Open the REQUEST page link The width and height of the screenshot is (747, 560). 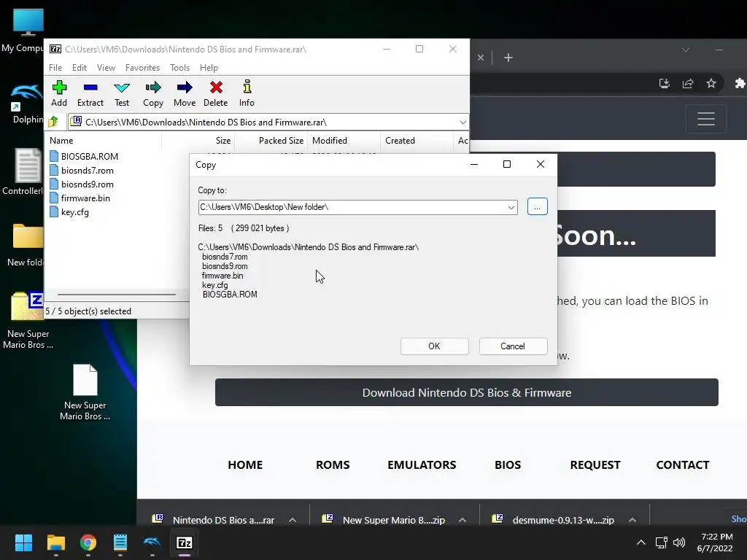(595, 464)
